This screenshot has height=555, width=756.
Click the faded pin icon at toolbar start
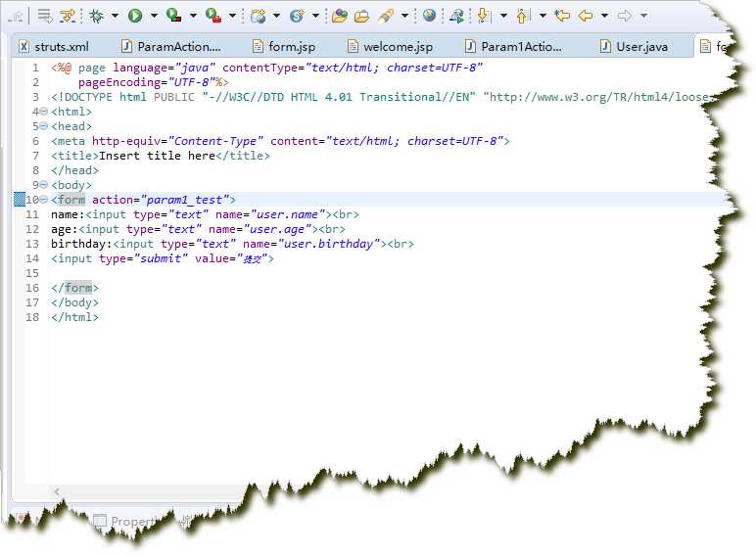click(16, 17)
